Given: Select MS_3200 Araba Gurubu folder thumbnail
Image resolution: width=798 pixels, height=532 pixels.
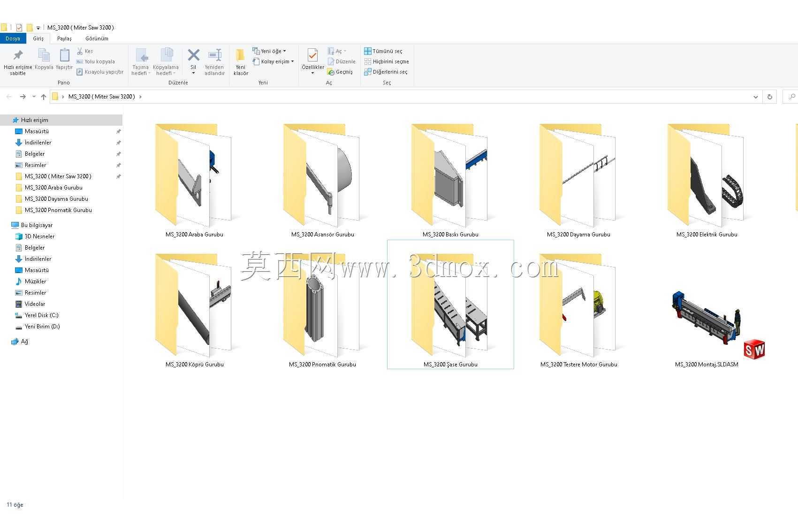Looking at the screenshot, I should pos(194,175).
